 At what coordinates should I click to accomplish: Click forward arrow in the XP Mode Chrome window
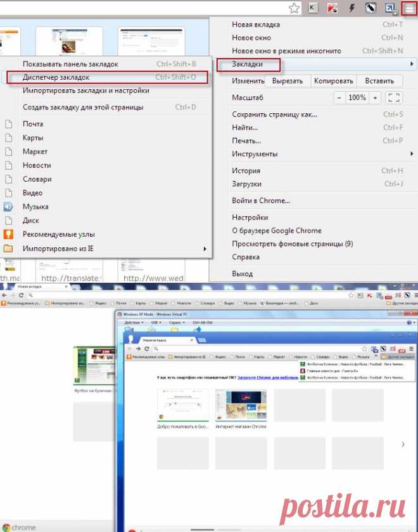138,349
